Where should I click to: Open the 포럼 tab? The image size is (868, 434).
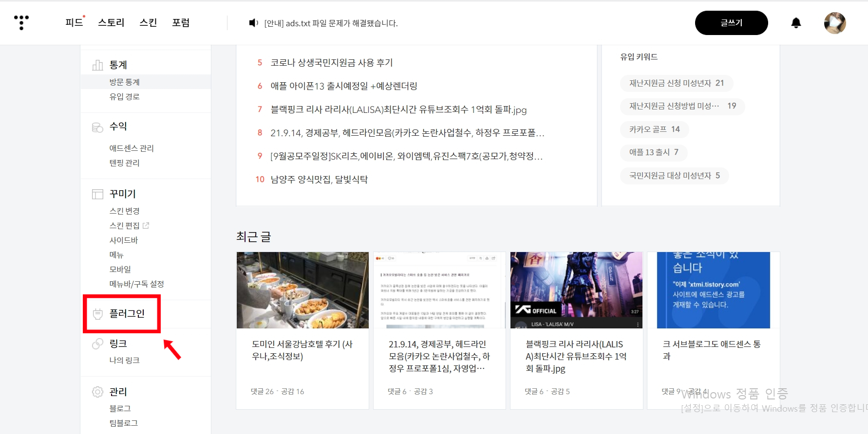coord(181,22)
